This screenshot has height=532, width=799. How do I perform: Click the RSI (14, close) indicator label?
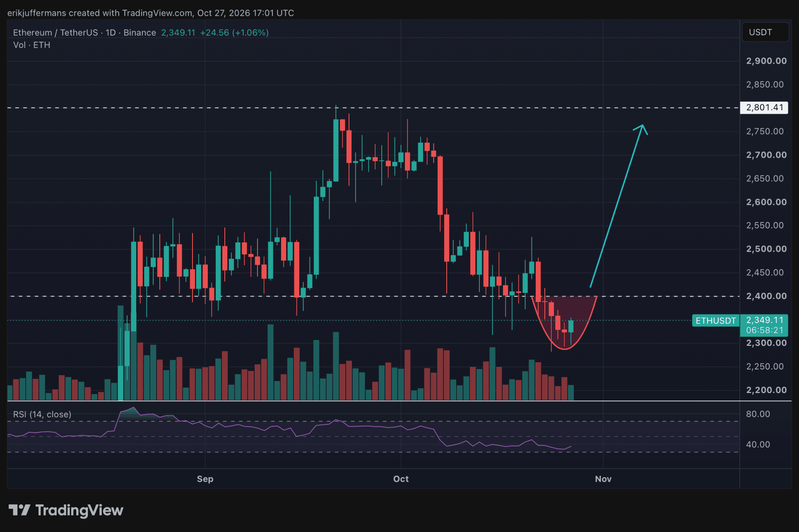tap(42, 414)
